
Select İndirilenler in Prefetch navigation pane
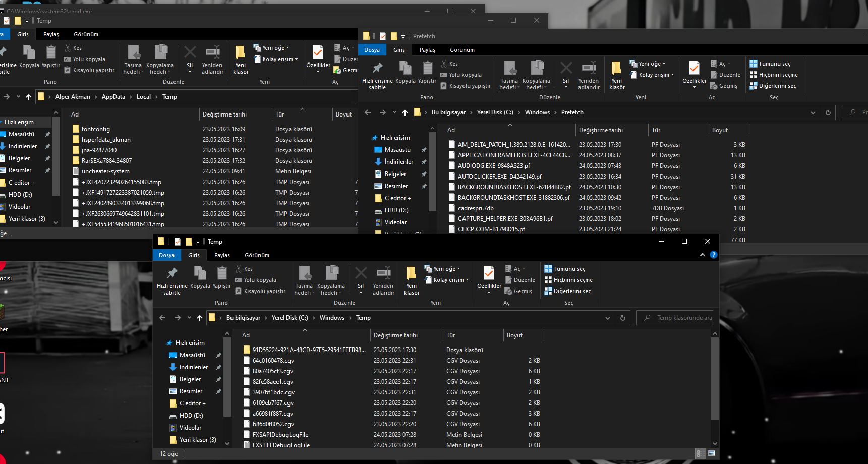(x=399, y=162)
